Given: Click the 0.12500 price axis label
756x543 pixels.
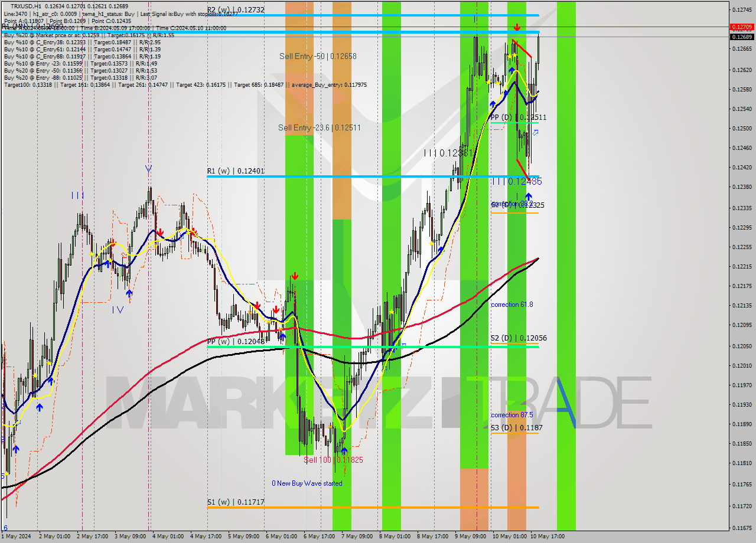Looking at the screenshot, I should point(742,129).
